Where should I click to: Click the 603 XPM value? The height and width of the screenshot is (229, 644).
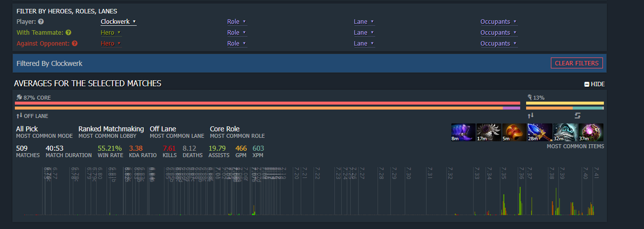click(258, 148)
